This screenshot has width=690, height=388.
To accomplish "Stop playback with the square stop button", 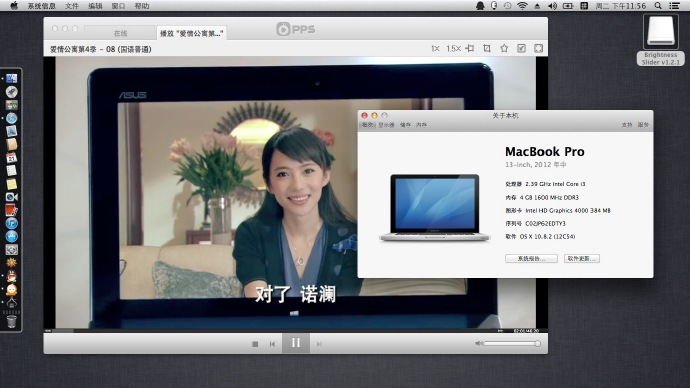I will point(255,344).
